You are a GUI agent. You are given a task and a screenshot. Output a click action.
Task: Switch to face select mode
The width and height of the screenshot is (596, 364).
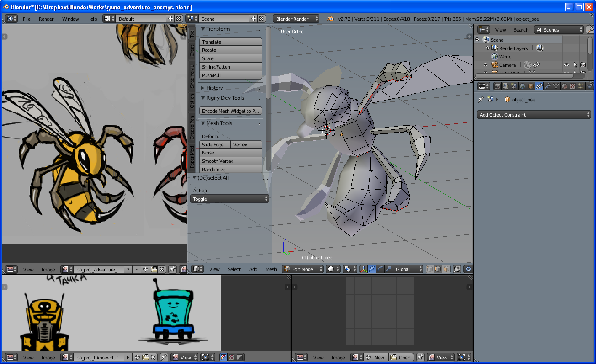coord(447,269)
